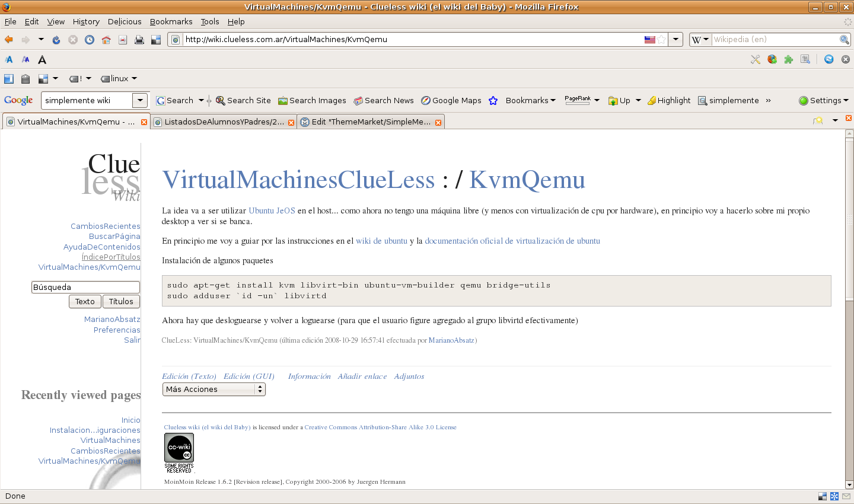Open browsing history clock icon
The width and height of the screenshot is (854, 504).
[90, 40]
